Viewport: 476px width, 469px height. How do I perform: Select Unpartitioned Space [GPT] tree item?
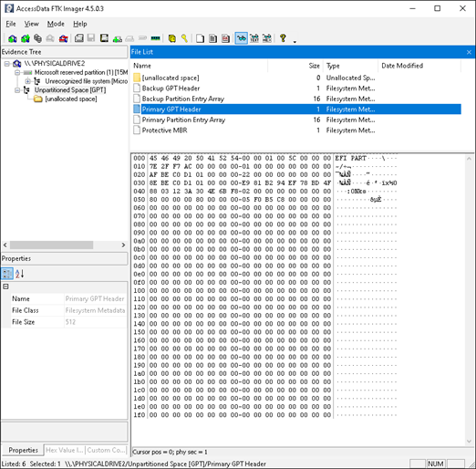pyautogui.click(x=70, y=90)
